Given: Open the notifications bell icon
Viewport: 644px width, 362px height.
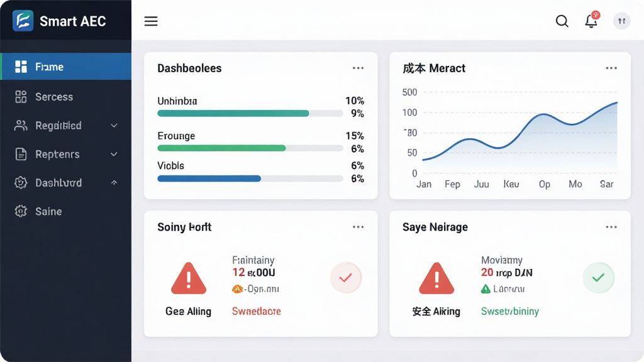Looking at the screenshot, I should (x=591, y=20).
